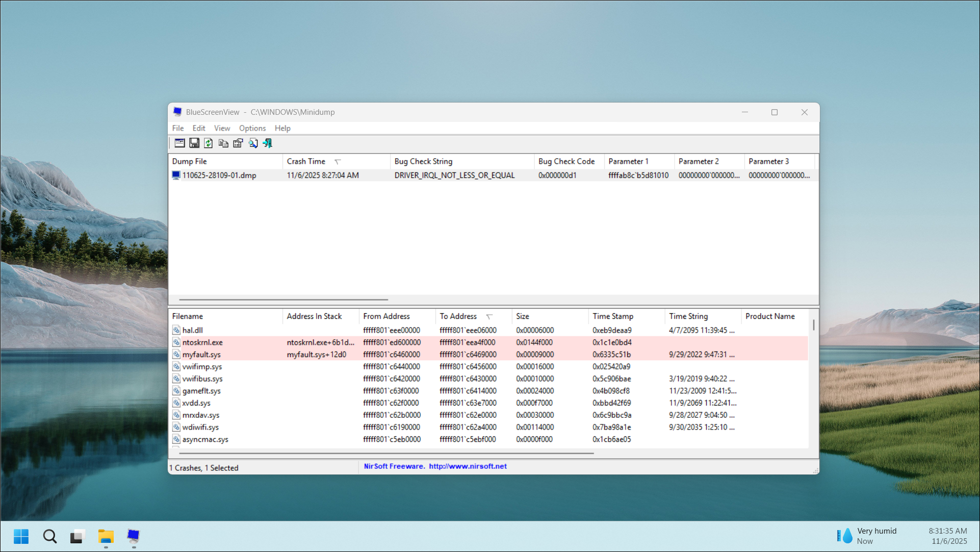Click the Advanced Options toolbar icon
Viewport: 980px width, 552px height.
point(179,143)
